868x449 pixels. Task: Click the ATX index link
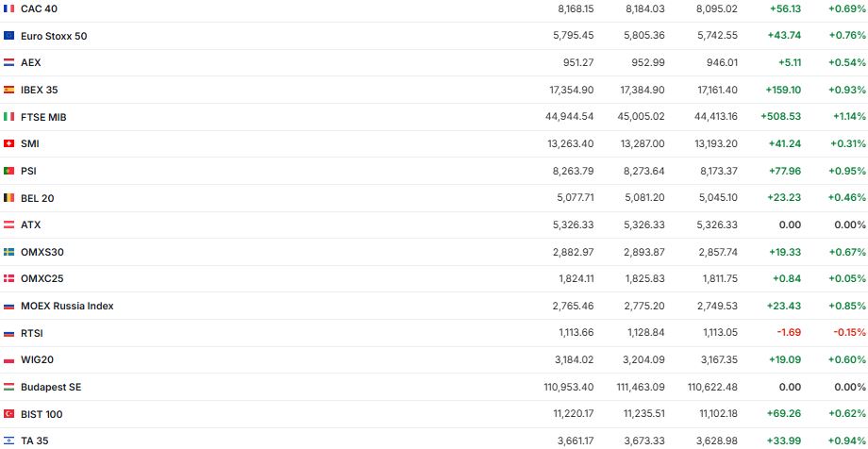pyautogui.click(x=30, y=225)
